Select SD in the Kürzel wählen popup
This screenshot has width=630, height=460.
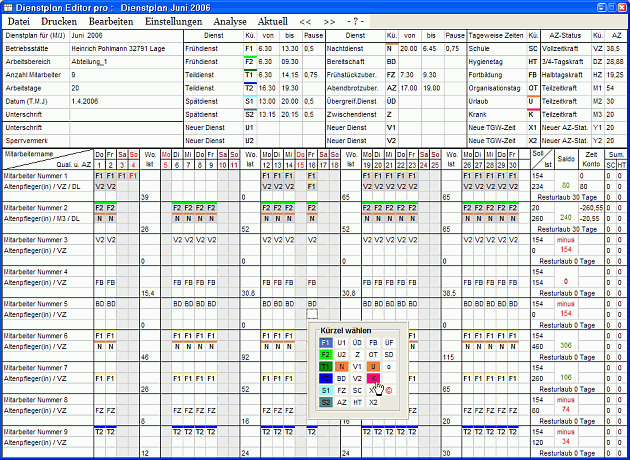click(389, 355)
